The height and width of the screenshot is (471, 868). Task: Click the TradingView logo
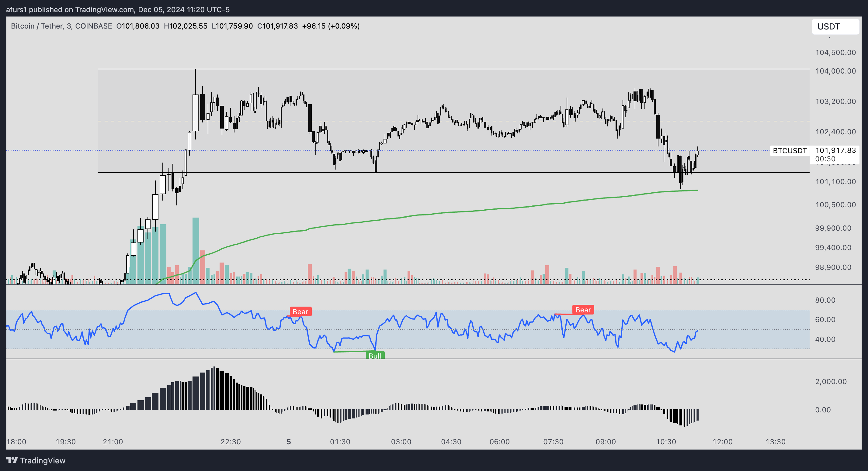(x=36, y=460)
